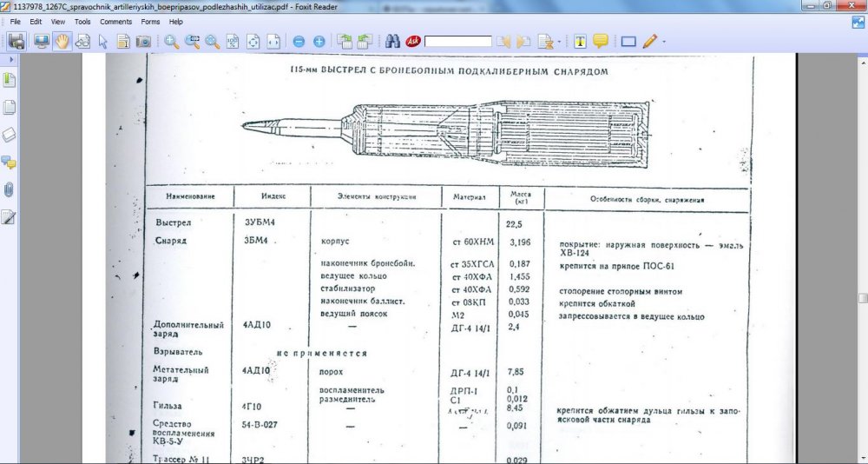Open the File menu

coord(15,22)
